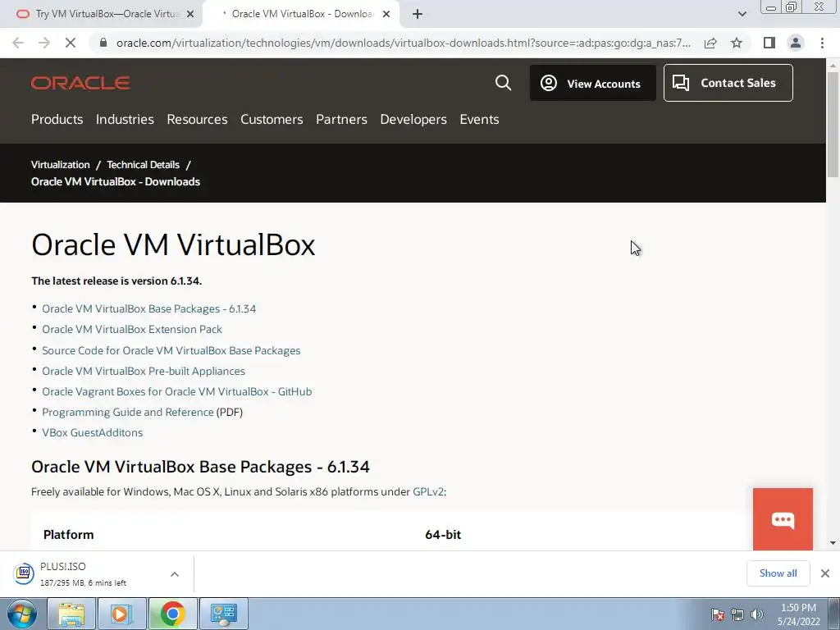Click the network tray icon

737,614
